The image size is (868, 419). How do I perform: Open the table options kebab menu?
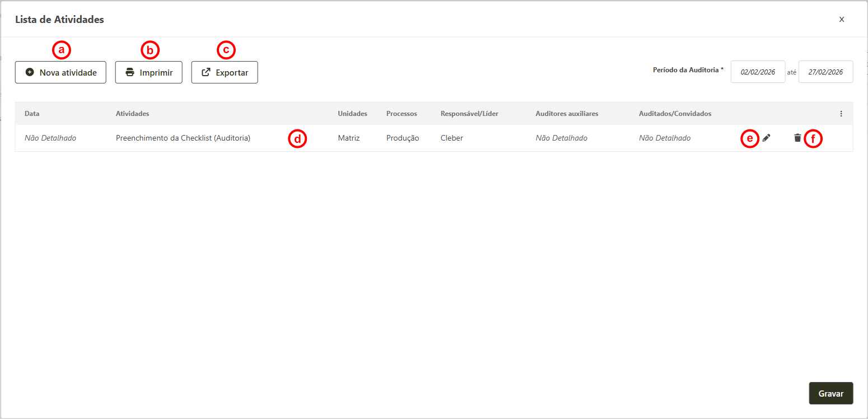coord(841,114)
